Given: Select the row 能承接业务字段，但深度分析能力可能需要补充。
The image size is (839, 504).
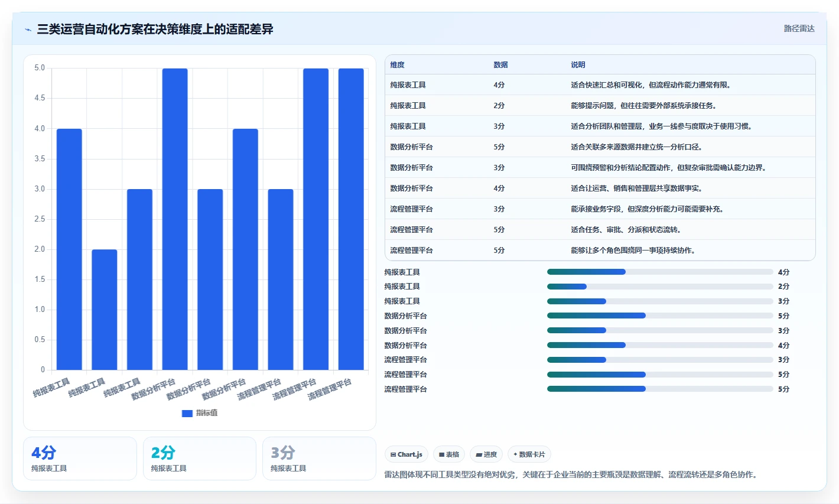Looking at the screenshot, I should 600,209.
